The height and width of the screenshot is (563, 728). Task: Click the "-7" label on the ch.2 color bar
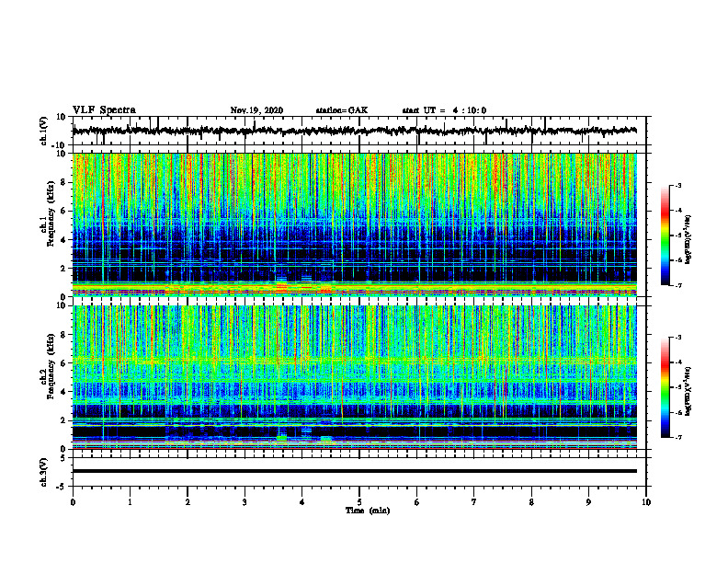(x=677, y=437)
